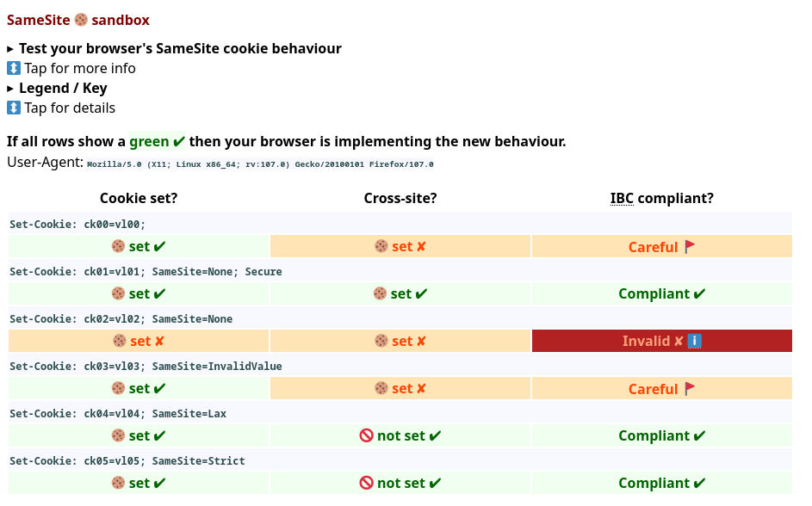
Task: Click the blue info arrow beside 'Tap for details'
Action: 13,108
